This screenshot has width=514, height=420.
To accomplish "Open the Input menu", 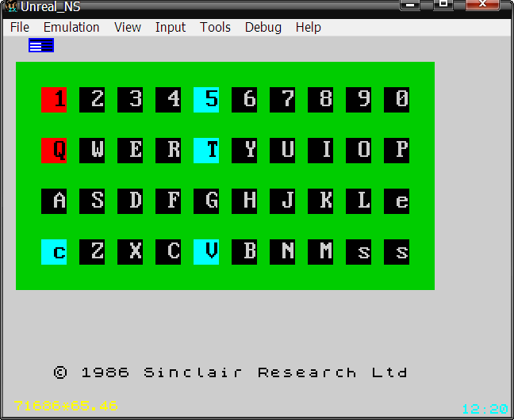I will pos(171,27).
